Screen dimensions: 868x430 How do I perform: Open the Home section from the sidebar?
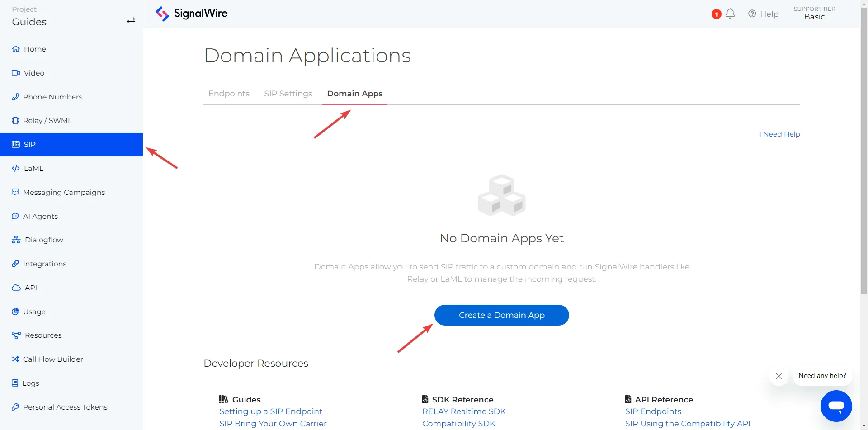[x=34, y=49]
